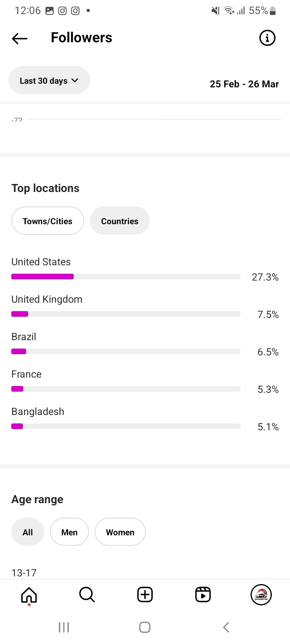Select All age range filter
290x644 pixels.
click(28, 532)
